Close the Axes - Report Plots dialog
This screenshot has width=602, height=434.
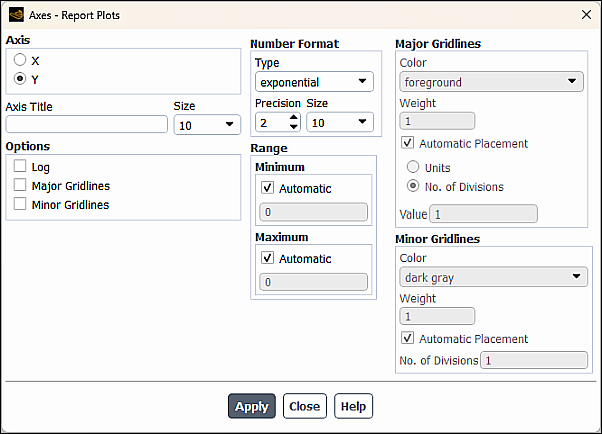click(586, 14)
